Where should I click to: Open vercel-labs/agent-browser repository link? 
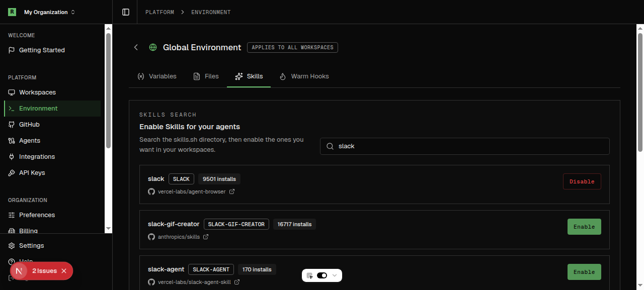coord(192,191)
